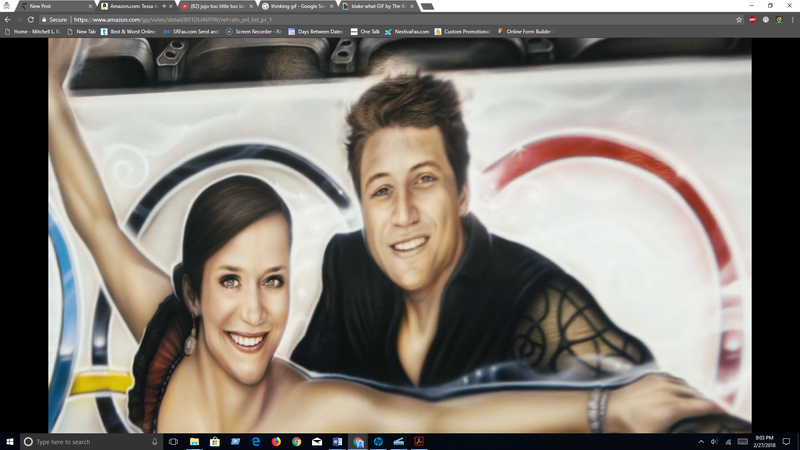800x450 pixels.
Task: Go back with the browser back arrow
Action: [7, 19]
